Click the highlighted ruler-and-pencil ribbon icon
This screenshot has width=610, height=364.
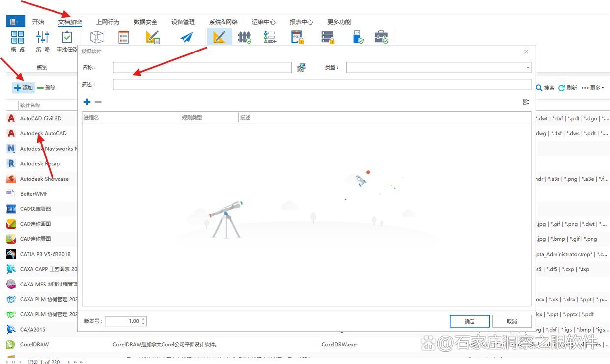219,37
